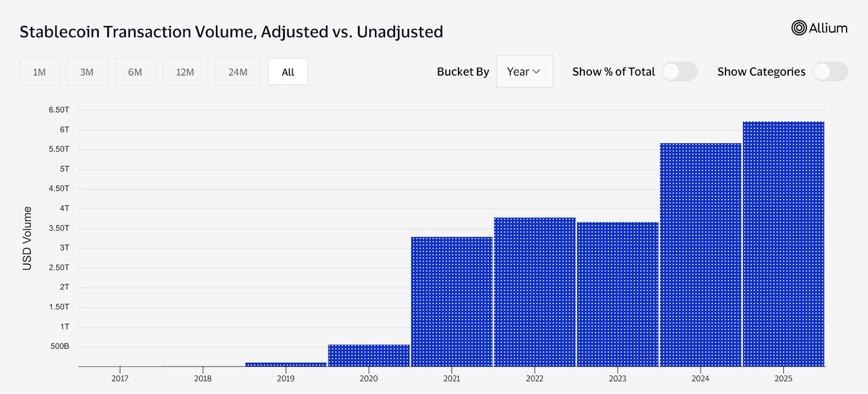The width and height of the screenshot is (868, 394).
Task: Choose the 12M time range
Action: coord(185,72)
